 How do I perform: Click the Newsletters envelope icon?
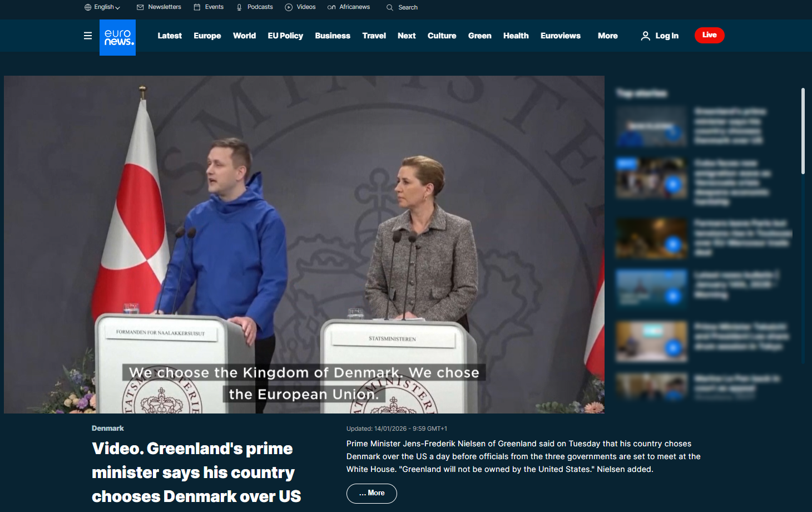140,7
